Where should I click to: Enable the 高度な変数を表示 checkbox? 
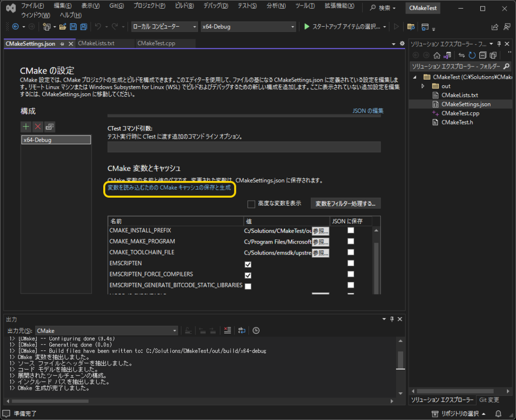pos(251,204)
